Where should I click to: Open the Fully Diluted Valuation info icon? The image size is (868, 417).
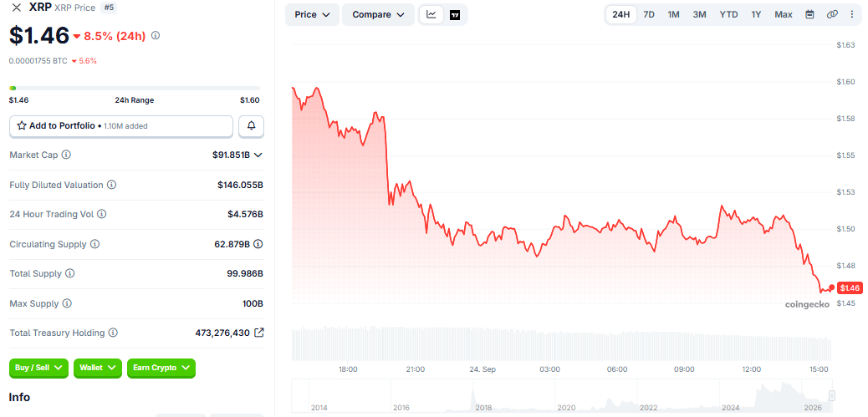point(111,185)
